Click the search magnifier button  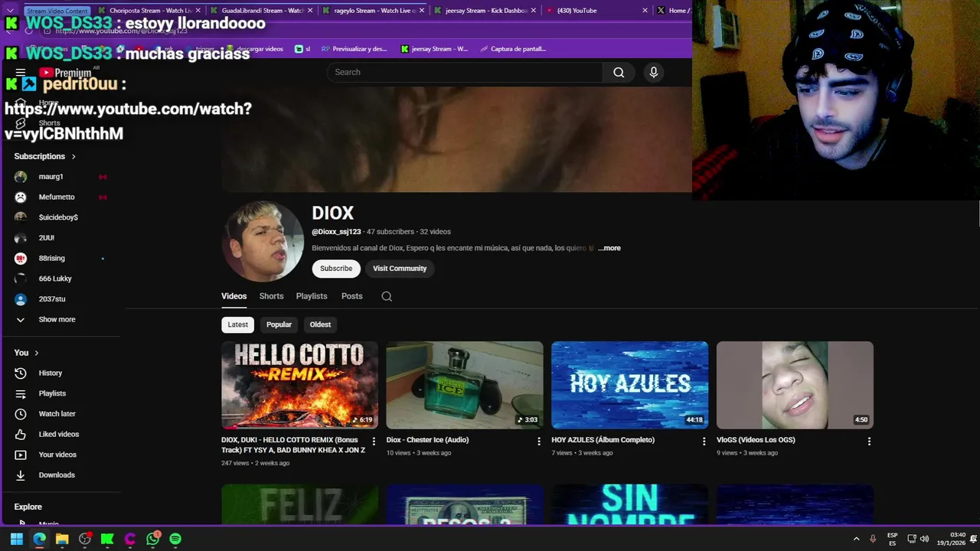click(619, 72)
